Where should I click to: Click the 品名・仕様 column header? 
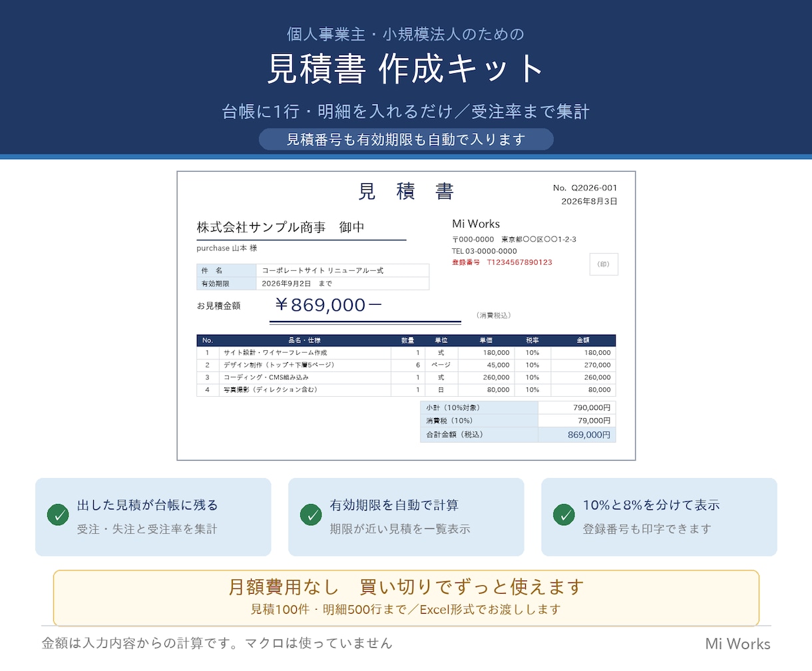305,340
